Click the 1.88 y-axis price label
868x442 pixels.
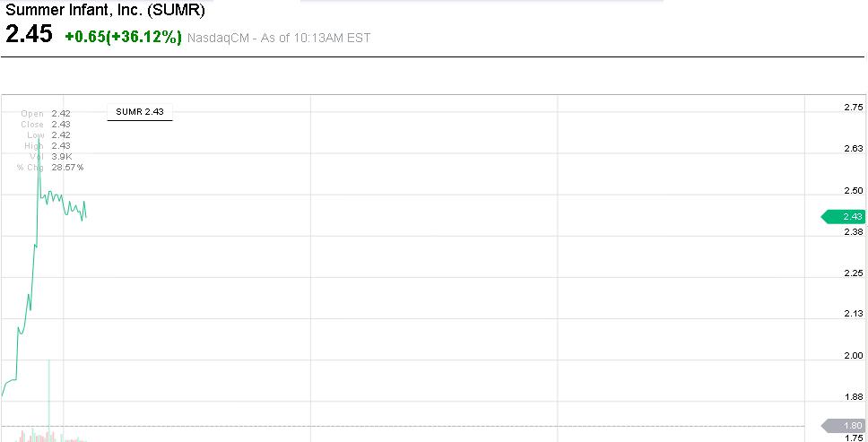pyautogui.click(x=854, y=397)
